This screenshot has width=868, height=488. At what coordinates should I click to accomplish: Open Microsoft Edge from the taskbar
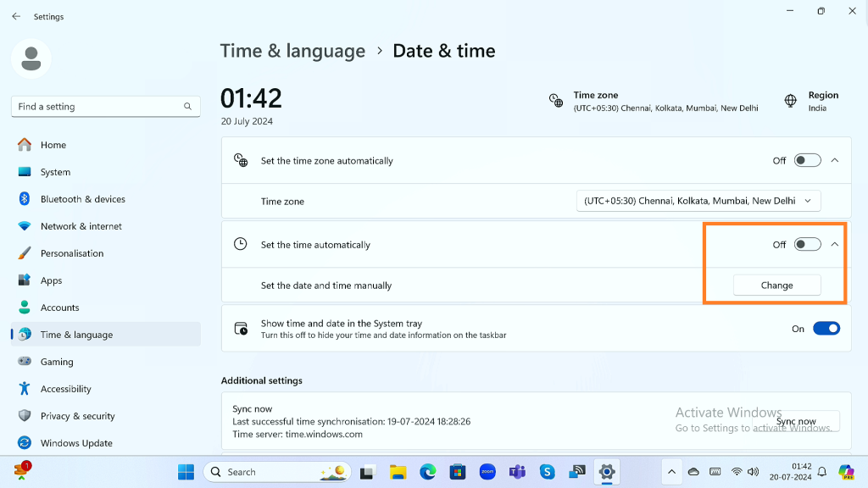coord(428,472)
